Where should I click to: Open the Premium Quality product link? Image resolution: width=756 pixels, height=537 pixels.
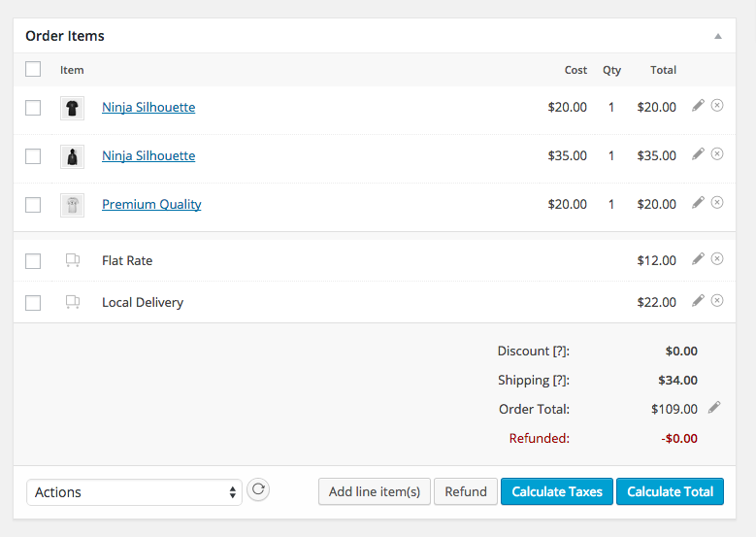(x=151, y=205)
